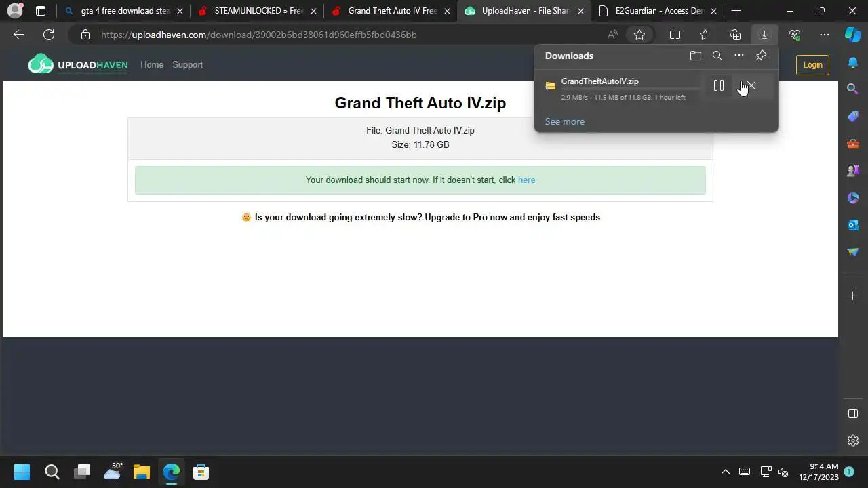
Task: Open Microsoft Store from taskbar
Action: click(201, 472)
